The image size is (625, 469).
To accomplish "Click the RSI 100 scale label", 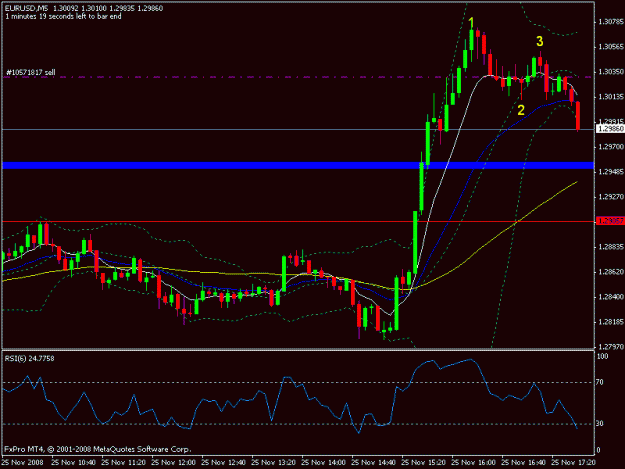I will (602, 357).
